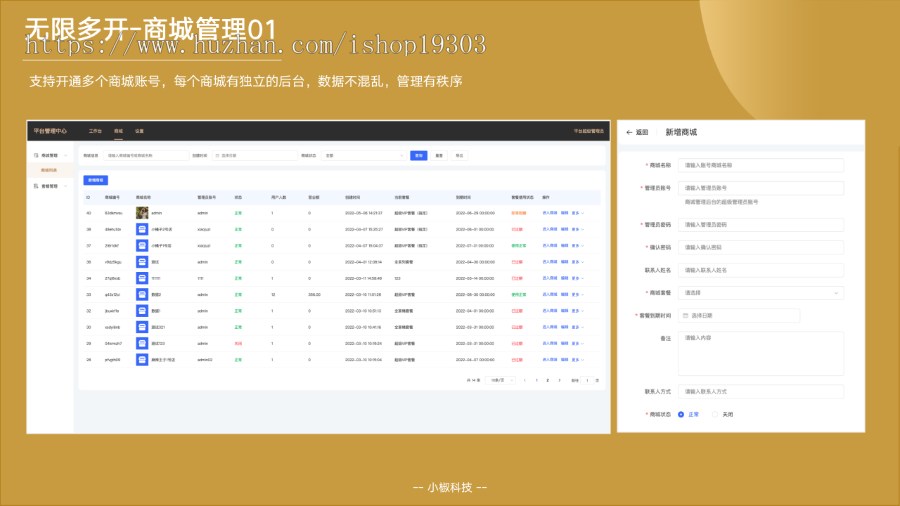900x506 pixels.
Task: Click the blue shop icon in row ID 28
Action: pos(142,360)
